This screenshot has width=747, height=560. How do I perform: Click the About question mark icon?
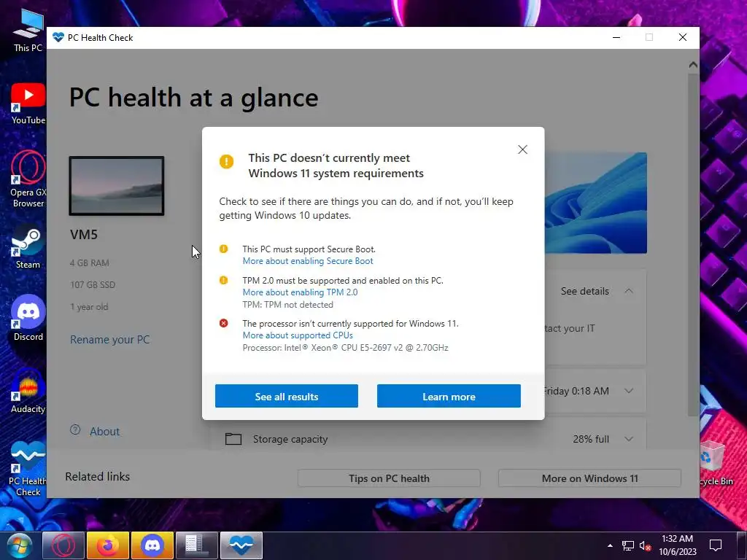click(75, 430)
